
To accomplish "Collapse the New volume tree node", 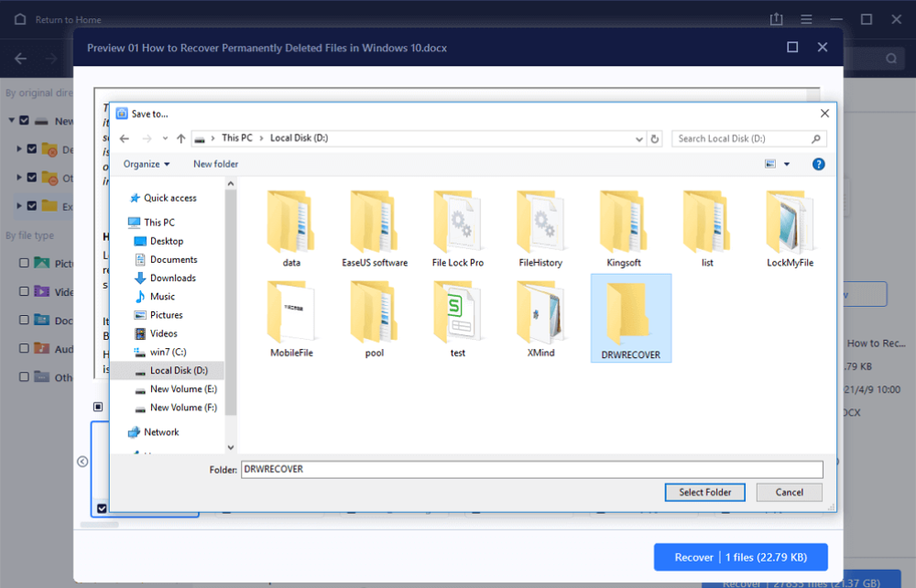I will pos(11,120).
